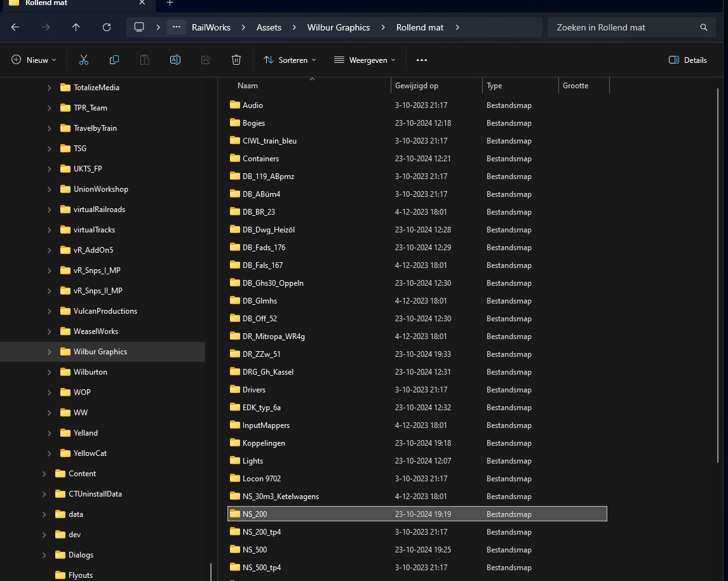Expand the Dialogs tree node
The height and width of the screenshot is (581, 728).
tap(44, 555)
